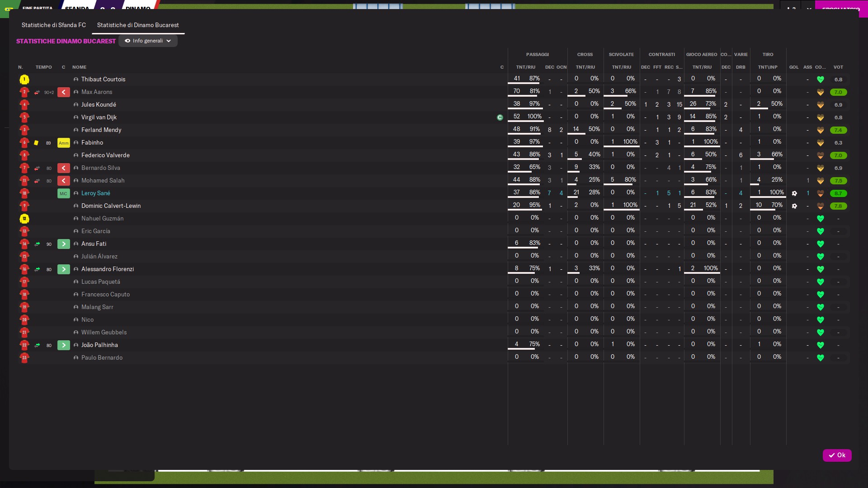The width and height of the screenshot is (868, 488).
Task: Select the Statistiche di Dinamo Bucarest tab
Action: [138, 25]
